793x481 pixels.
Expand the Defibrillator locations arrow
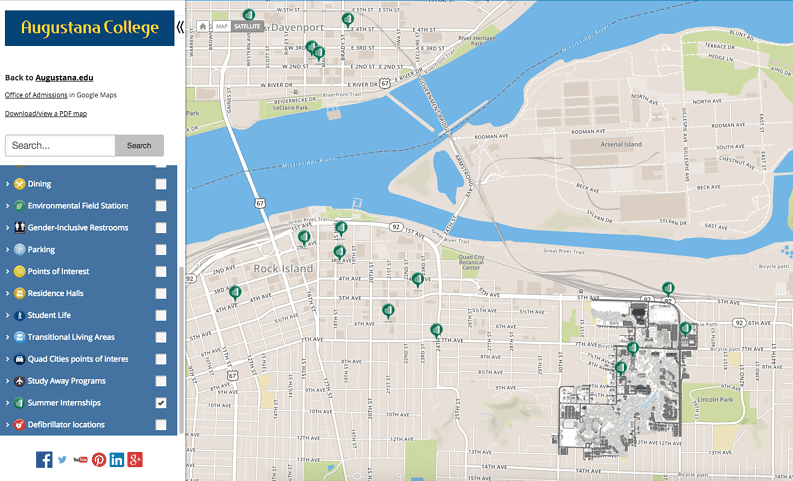[7, 425]
